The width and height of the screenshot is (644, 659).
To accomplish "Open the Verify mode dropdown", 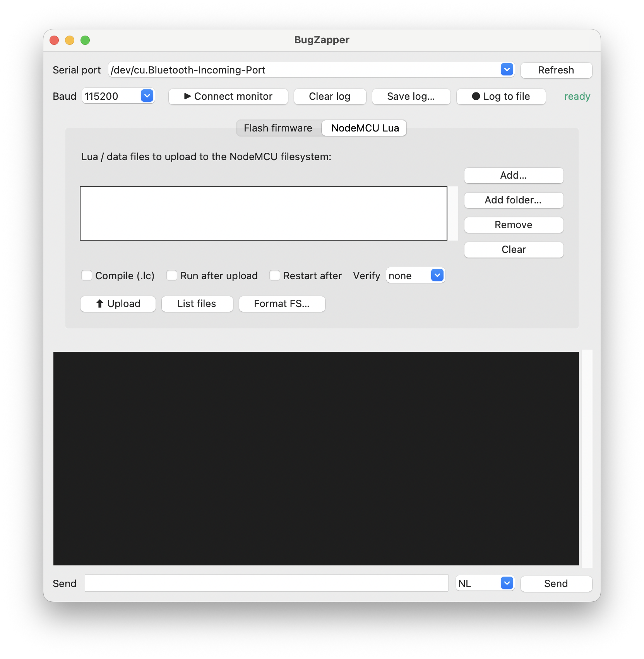I will pos(415,275).
